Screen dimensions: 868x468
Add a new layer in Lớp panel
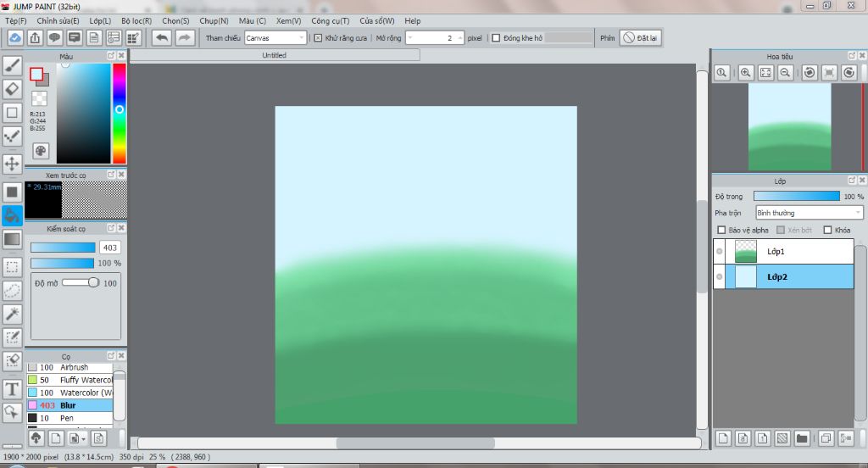723,438
